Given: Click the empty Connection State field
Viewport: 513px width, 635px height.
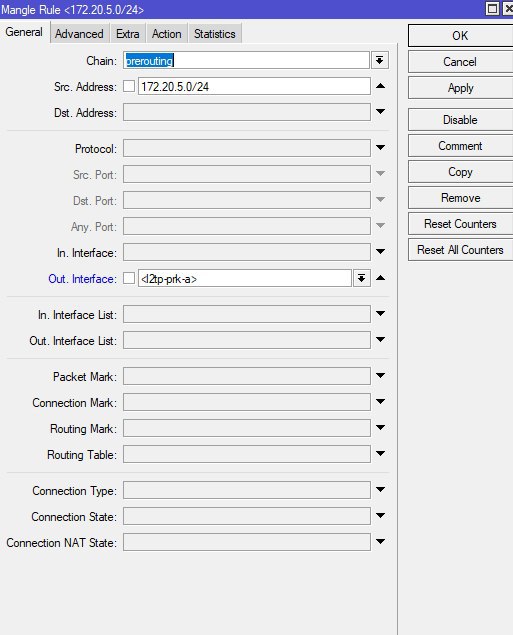Looking at the screenshot, I should (247, 516).
